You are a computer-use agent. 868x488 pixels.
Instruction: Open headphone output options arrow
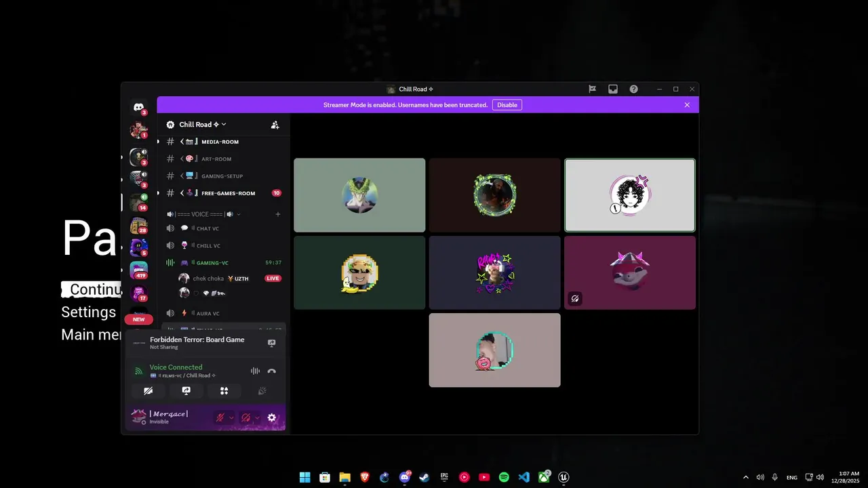click(x=257, y=418)
